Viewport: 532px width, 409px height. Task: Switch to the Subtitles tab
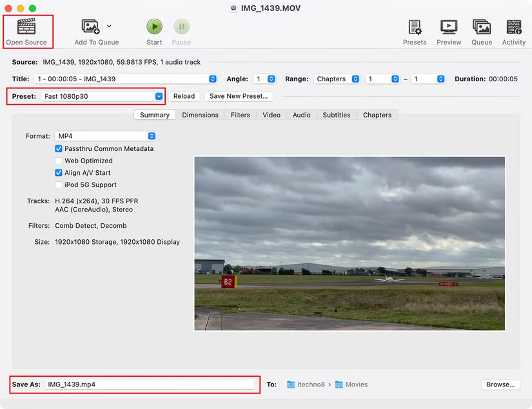(x=336, y=115)
